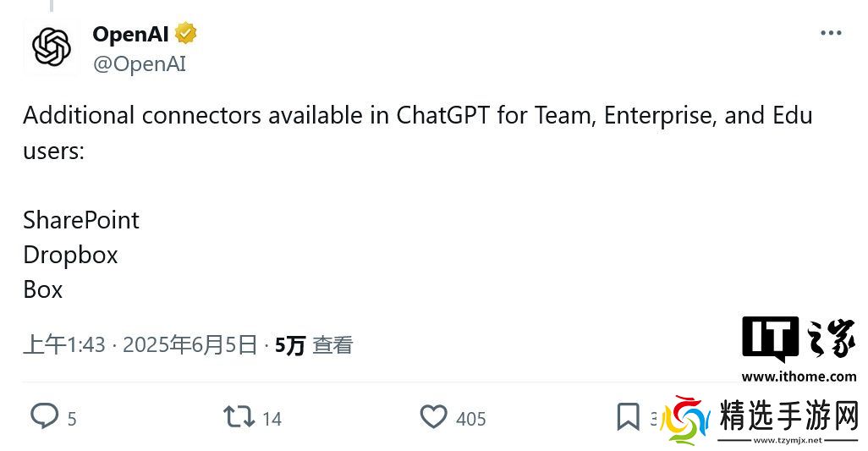Like the tweet with the heart icon
Viewport: 868px width, 451px height.
coord(434,417)
